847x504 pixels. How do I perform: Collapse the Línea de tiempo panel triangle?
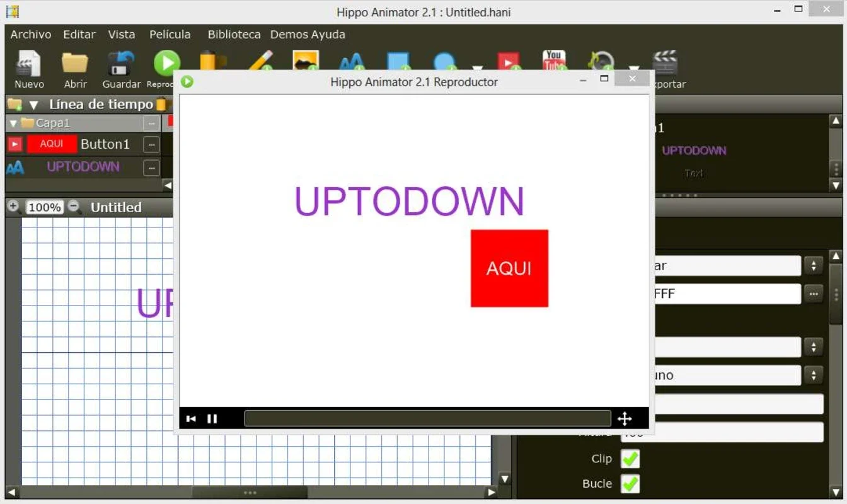tap(34, 105)
